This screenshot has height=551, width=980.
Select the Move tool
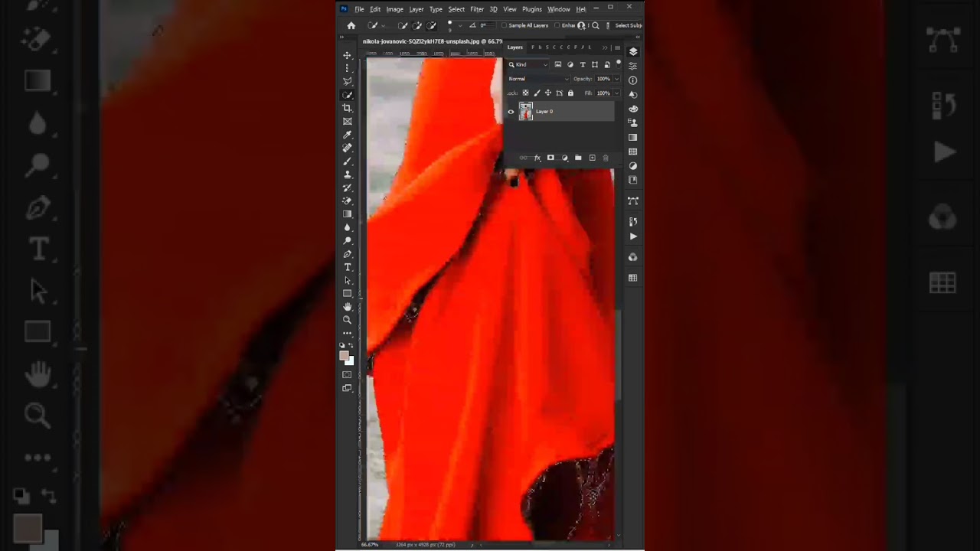(348, 55)
